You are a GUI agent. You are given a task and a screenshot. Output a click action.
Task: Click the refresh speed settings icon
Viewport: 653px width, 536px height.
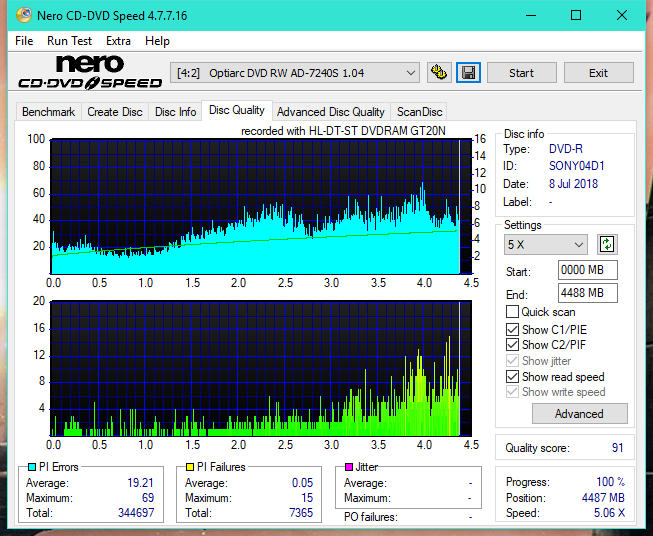point(607,244)
